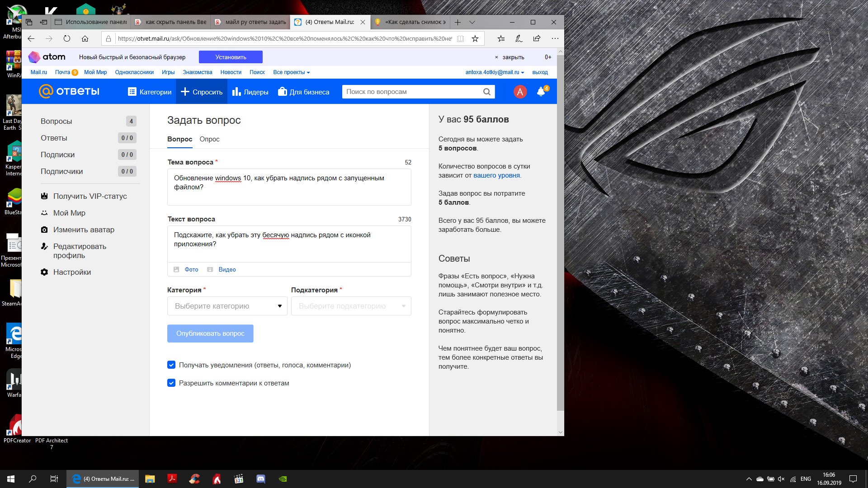The height and width of the screenshot is (488, 868).
Task: Go to browser home page icon
Action: [x=85, y=39]
